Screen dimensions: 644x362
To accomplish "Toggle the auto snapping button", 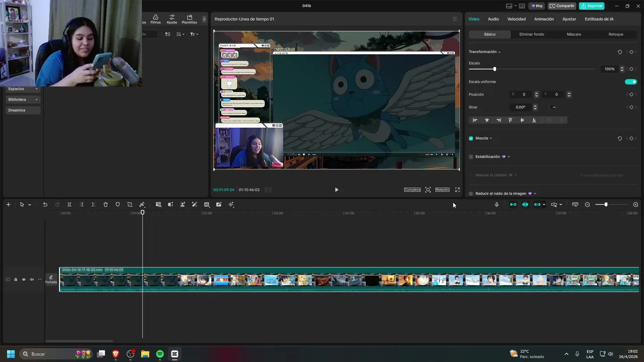I will (525, 205).
